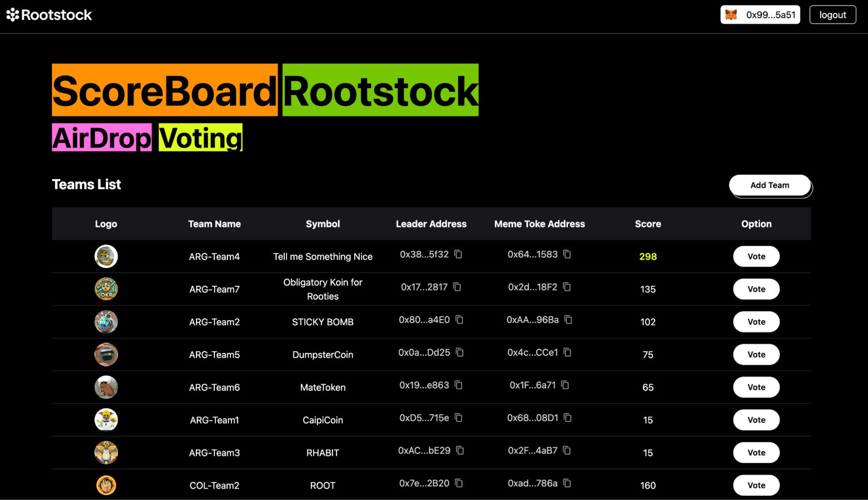Click the ARG-Team1 CaipiCoin dog logo
Screen dimensions: 868x500
(x=106, y=420)
